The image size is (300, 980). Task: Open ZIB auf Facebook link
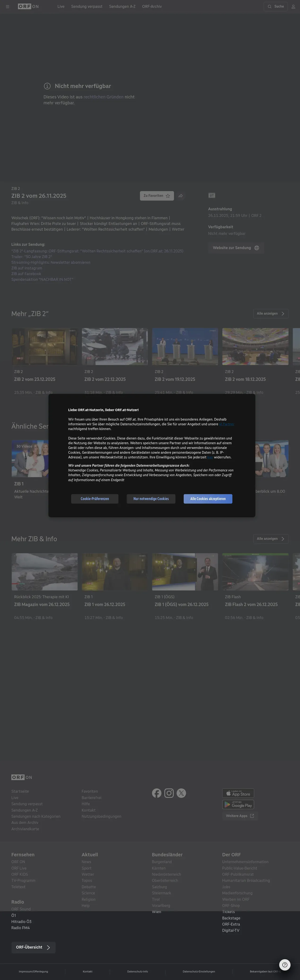(x=26, y=274)
